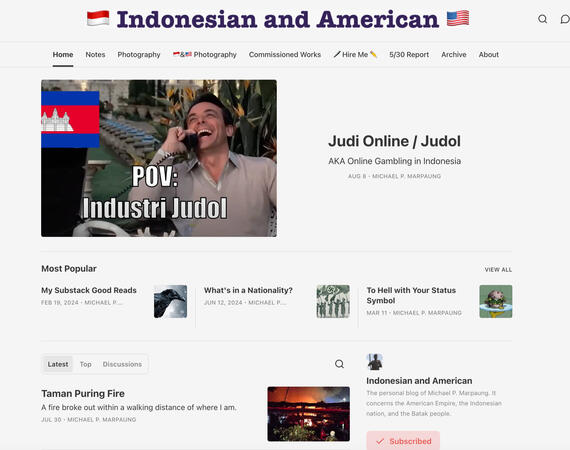Click the Indonesian and American site title
This screenshot has width=570, height=450.
point(278,19)
